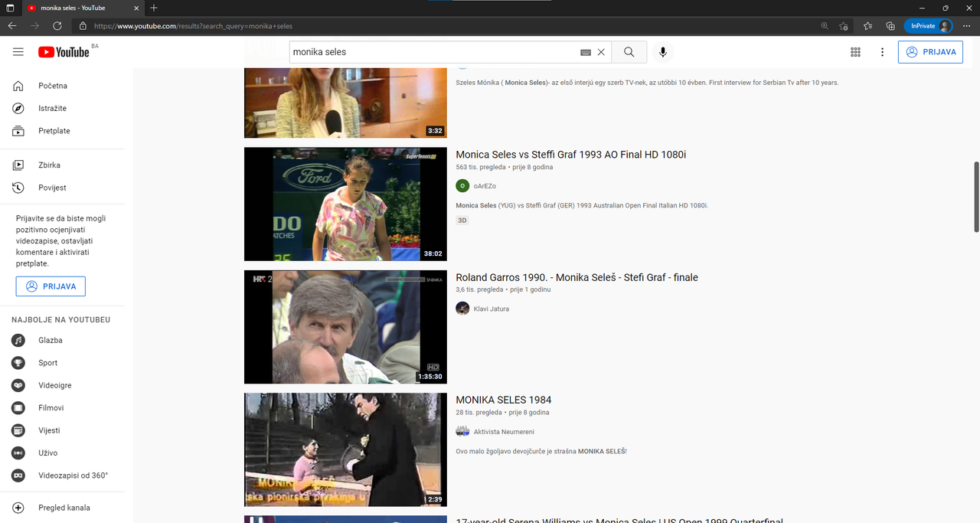Image resolution: width=980 pixels, height=523 pixels.
Task: Click the Klavi Jatura channel avatar
Action: pyautogui.click(x=462, y=309)
